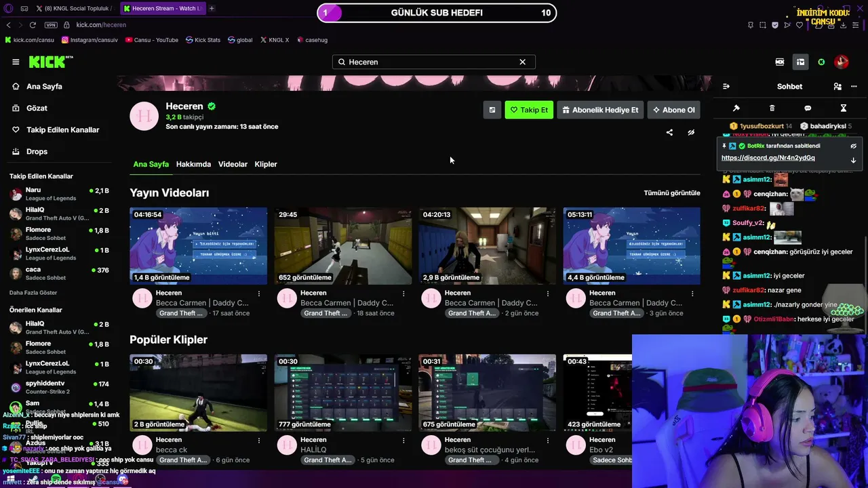Open options for the HALİLQ clip

[x=403, y=441]
